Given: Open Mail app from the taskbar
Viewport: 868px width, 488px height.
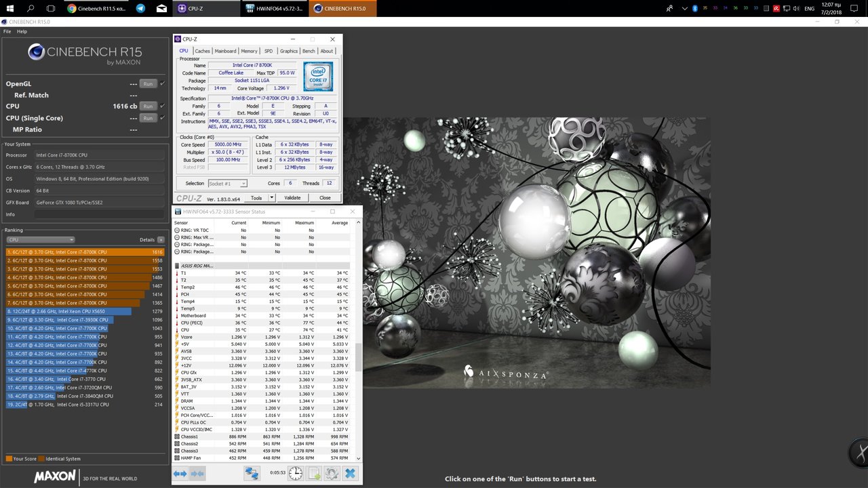Looking at the screenshot, I should click(161, 8).
